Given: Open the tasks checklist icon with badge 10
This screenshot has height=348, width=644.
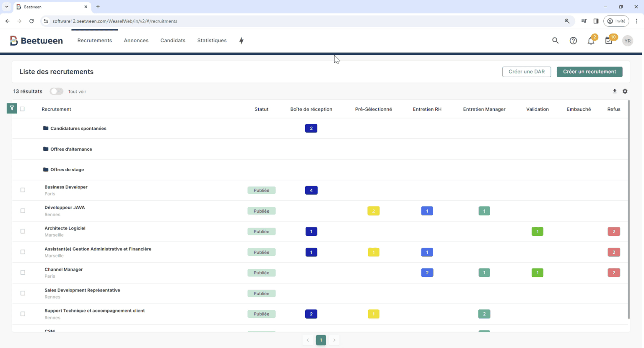Looking at the screenshot, I should [x=609, y=41].
